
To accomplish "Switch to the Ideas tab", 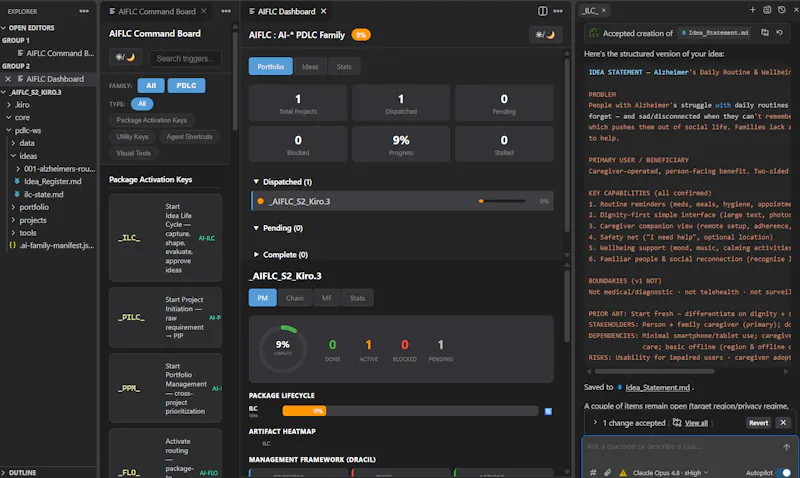I will [x=310, y=66].
